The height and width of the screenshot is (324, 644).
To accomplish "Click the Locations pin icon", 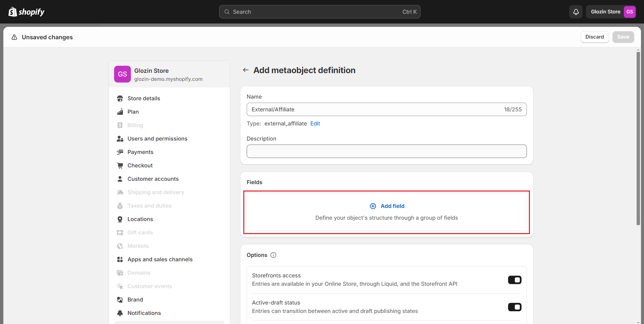I will pos(120,219).
